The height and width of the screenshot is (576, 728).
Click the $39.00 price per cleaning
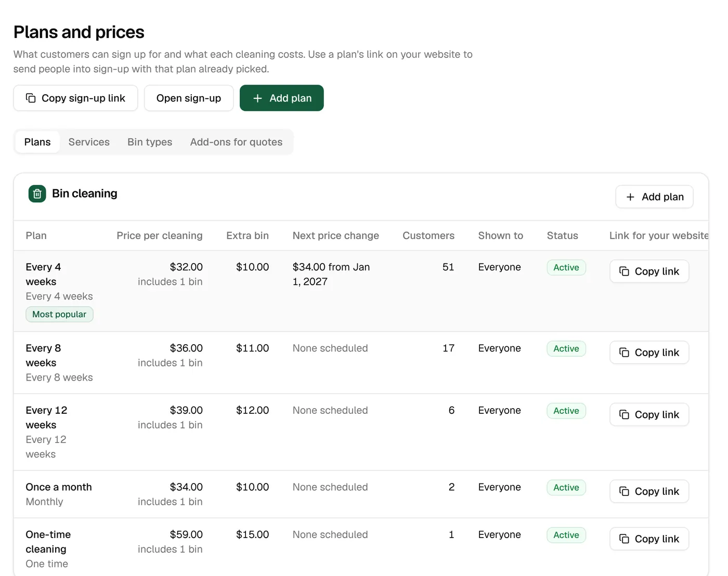[186, 411]
